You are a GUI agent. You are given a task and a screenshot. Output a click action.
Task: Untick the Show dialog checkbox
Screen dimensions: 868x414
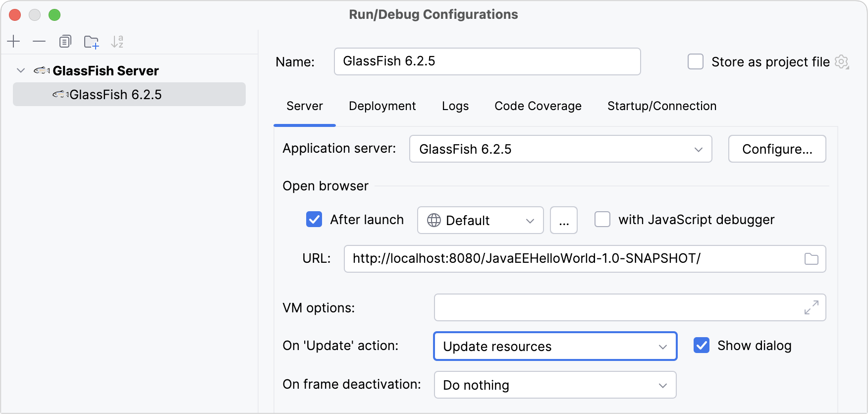(702, 345)
